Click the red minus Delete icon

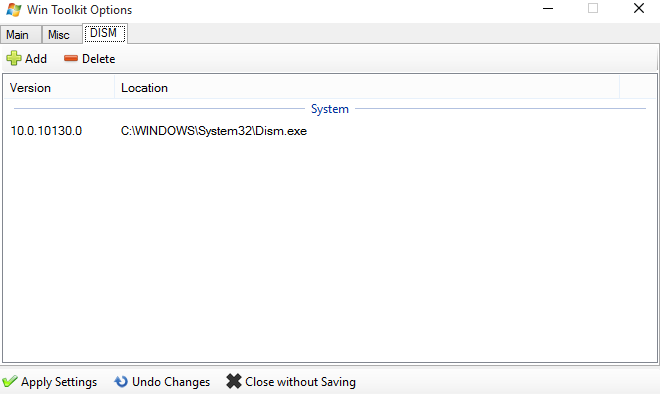tap(71, 58)
